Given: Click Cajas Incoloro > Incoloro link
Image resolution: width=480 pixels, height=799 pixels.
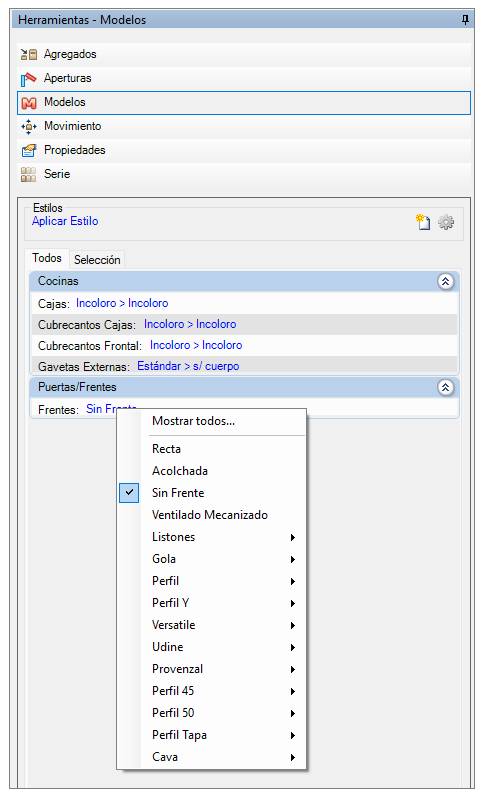Looking at the screenshot, I should click(x=122, y=303).
